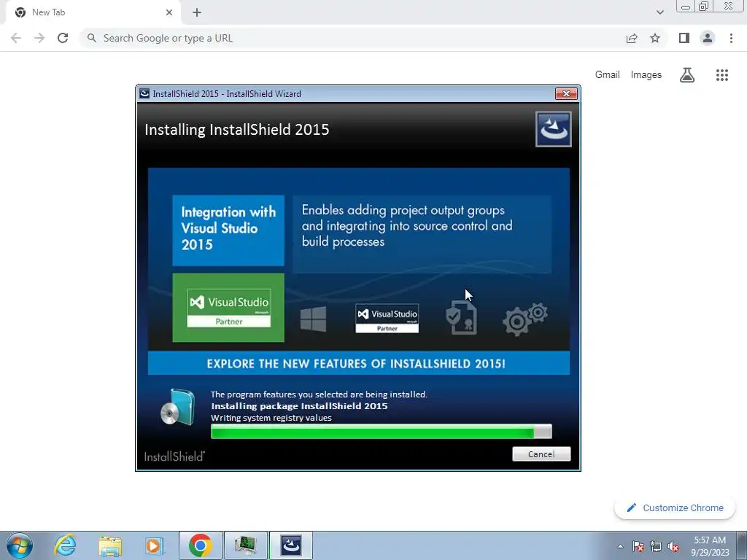Image resolution: width=747 pixels, height=560 pixels.
Task: Open Windows Media Player from taskbar
Action: (x=153, y=545)
